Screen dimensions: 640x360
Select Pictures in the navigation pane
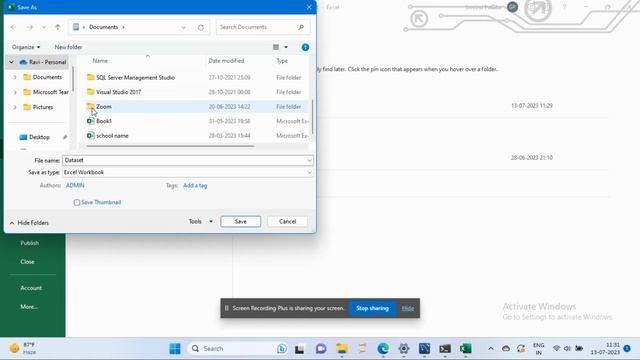[38, 107]
